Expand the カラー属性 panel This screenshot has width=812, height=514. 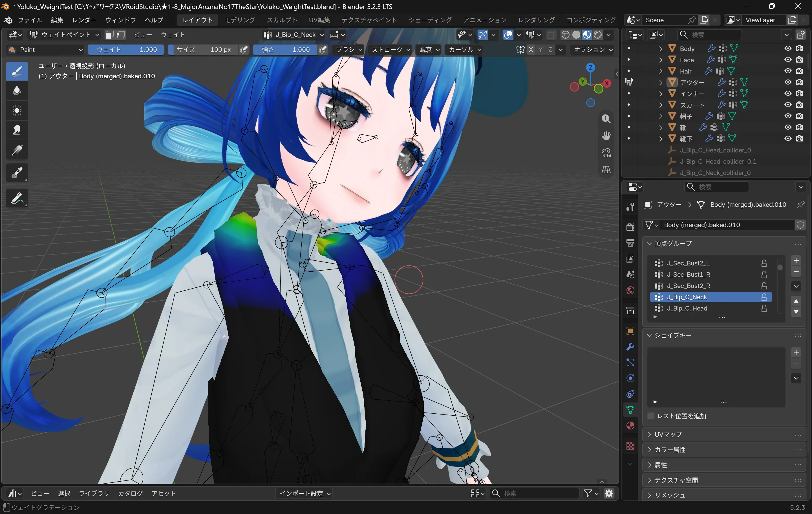point(724,450)
